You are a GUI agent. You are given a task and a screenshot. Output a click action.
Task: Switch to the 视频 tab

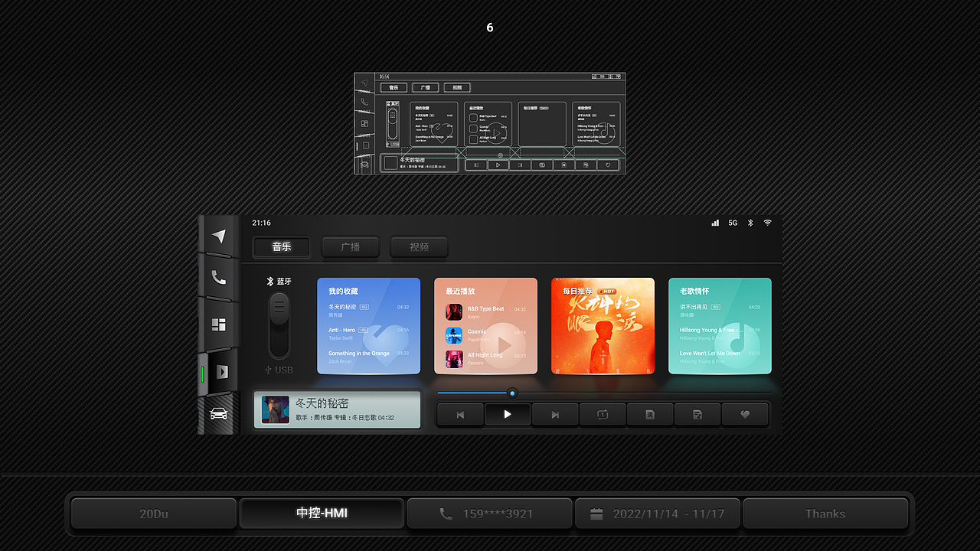point(419,247)
